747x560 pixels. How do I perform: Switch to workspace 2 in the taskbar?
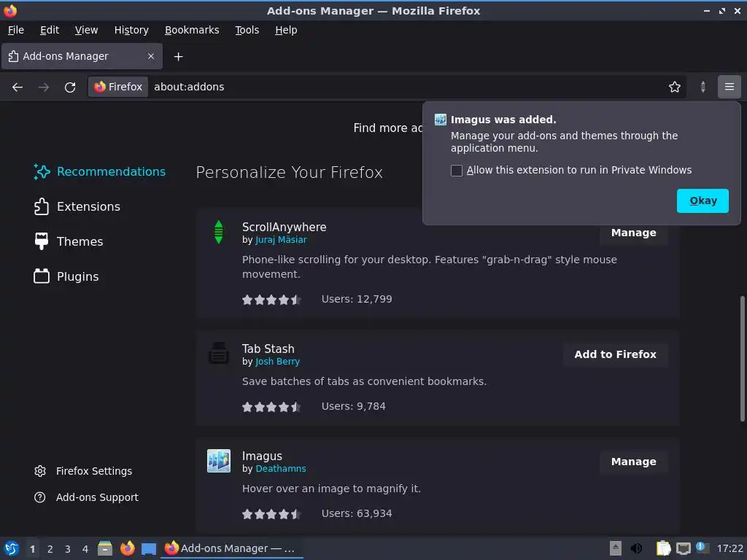(x=50, y=549)
